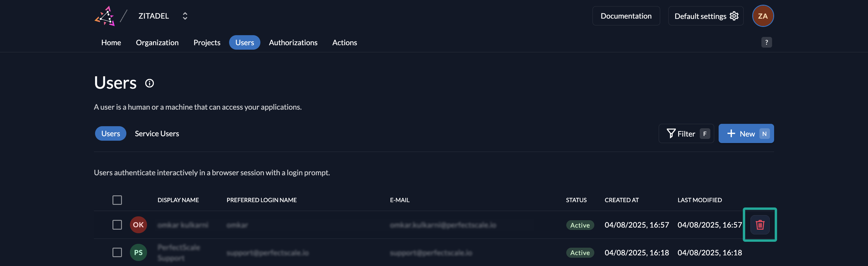The image size is (868, 266).
Task: Go to the Home tab
Action: pyautogui.click(x=111, y=43)
